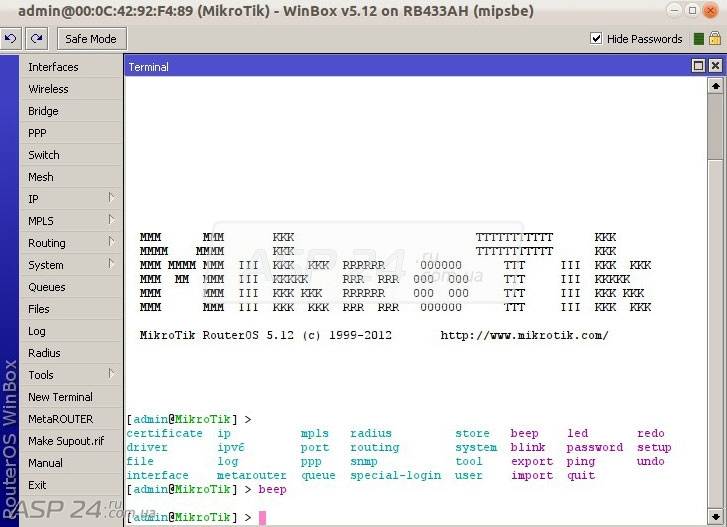727x527 pixels.
Task: Expand the Tools submenu arrow
Action: pyautogui.click(x=111, y=374)
